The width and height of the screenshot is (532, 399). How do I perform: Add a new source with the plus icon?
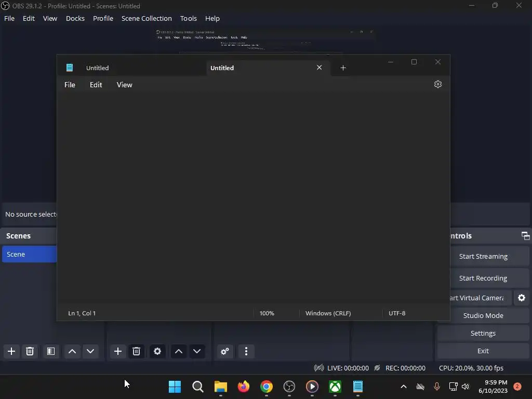pos(118,351)
